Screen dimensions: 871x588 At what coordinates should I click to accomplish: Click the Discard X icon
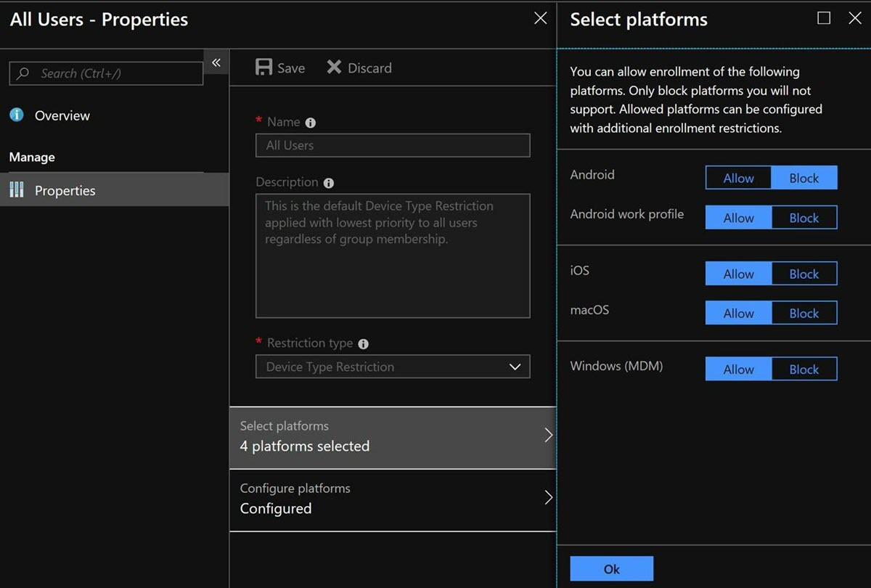334,68
